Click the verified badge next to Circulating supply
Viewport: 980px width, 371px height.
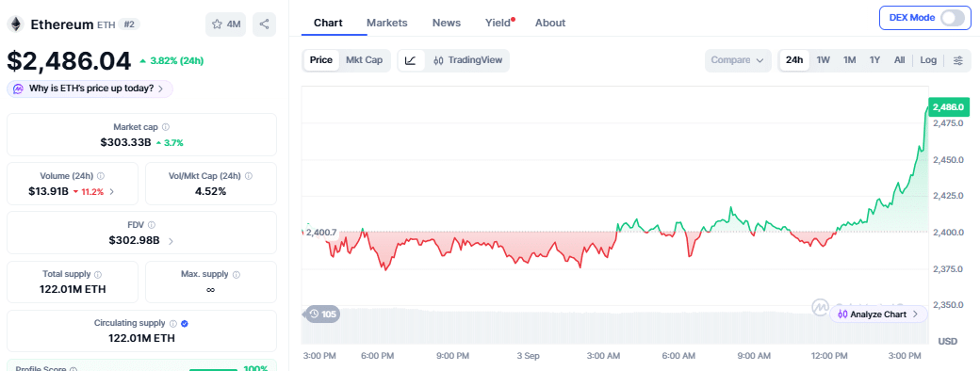[185, 324]
